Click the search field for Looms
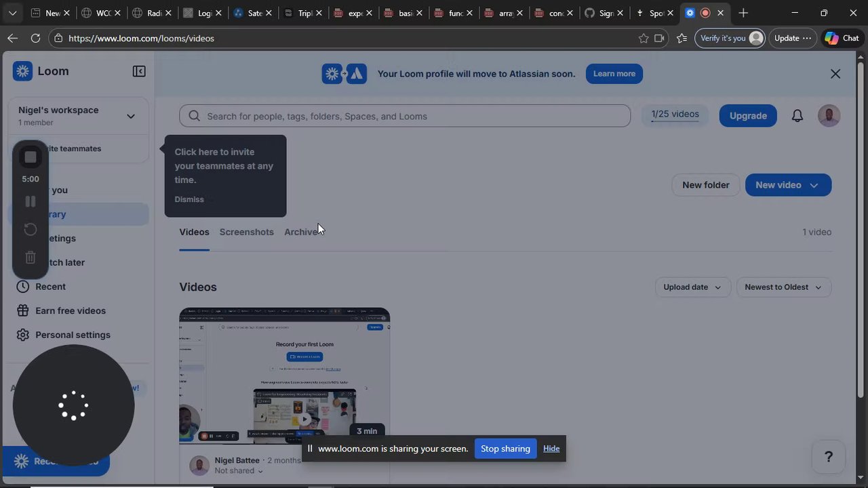 pyautogui.click(x=405, y=116)
